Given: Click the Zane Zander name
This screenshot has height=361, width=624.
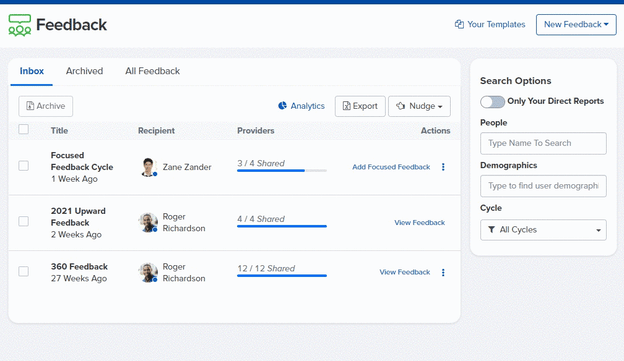Looking at the screenshot, I should (187, 167).
